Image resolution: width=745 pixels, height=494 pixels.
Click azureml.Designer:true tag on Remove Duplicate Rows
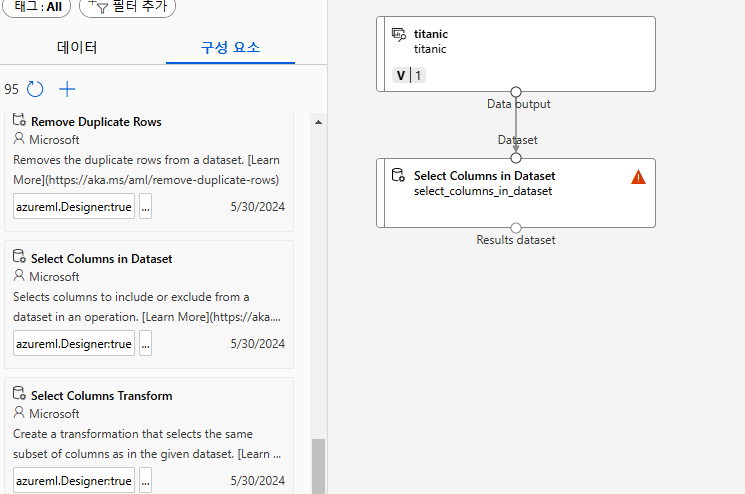tap(74, 206)
